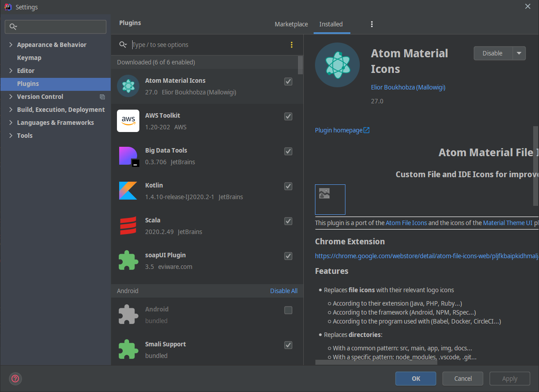539x392 pixels.
Task: Expand Appearance & Behavior settings
Action: click(x=11, y=45)
